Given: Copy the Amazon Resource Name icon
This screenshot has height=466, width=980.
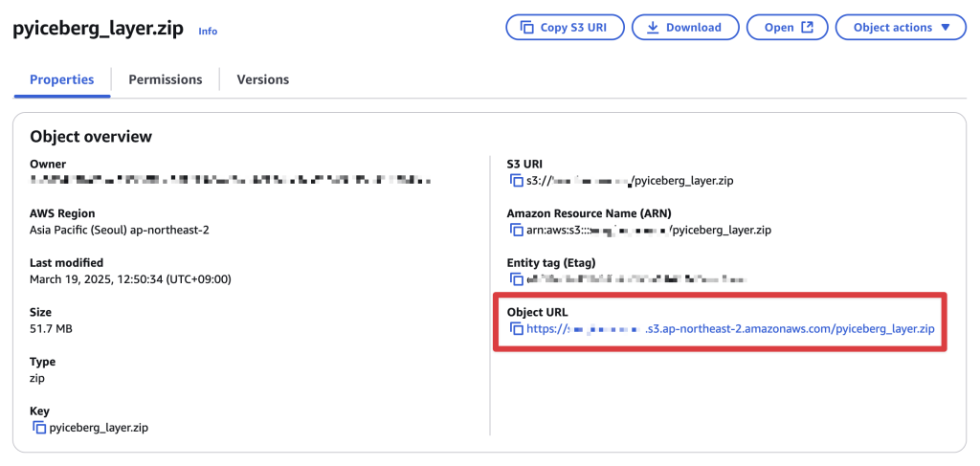Looking at the screenshot, I should point(516,230).
